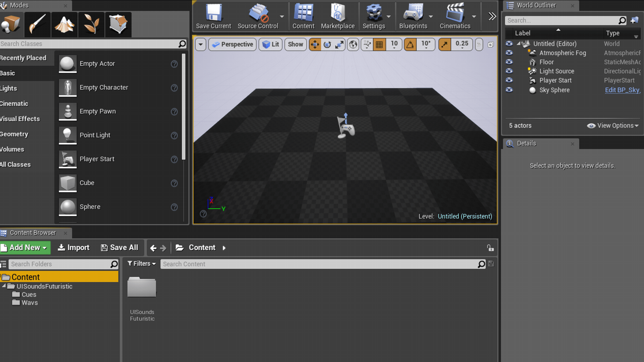The height and width of the screenshot is (362, 644).
Task: Select the Landscape mode tool
Action: coord(64,24)
